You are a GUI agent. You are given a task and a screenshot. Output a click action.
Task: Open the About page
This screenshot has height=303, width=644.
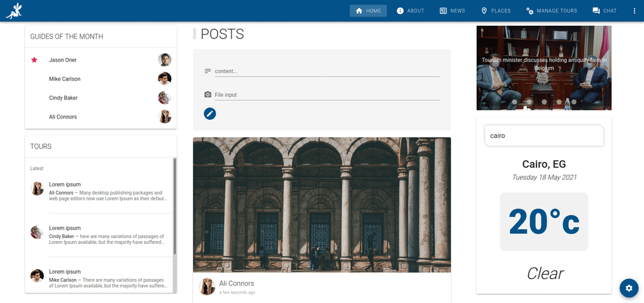pos(410,11)
